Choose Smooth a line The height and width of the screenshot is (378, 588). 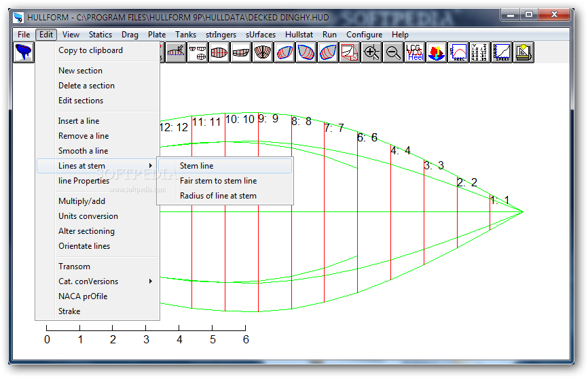[x=98, y=151]
